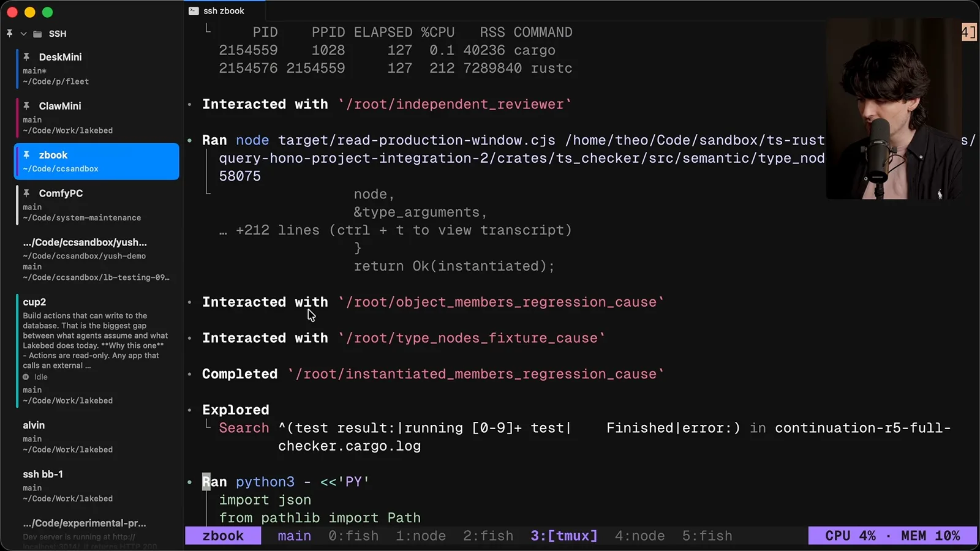Viewport: 980px width, 551px height.
Task: Click the CPU 4% status indicator
Action: click(x=850, y=536)
